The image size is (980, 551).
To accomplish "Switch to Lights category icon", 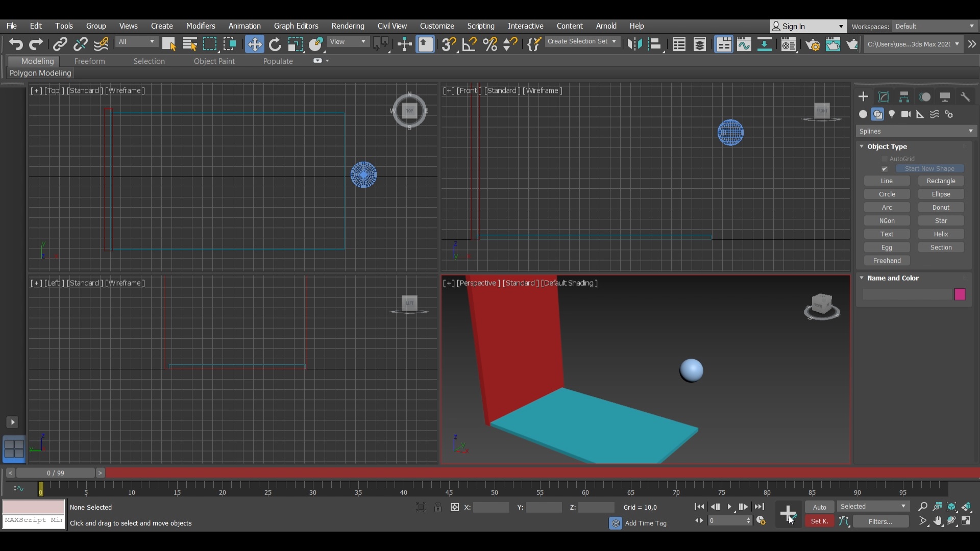I will pos(892,114).
